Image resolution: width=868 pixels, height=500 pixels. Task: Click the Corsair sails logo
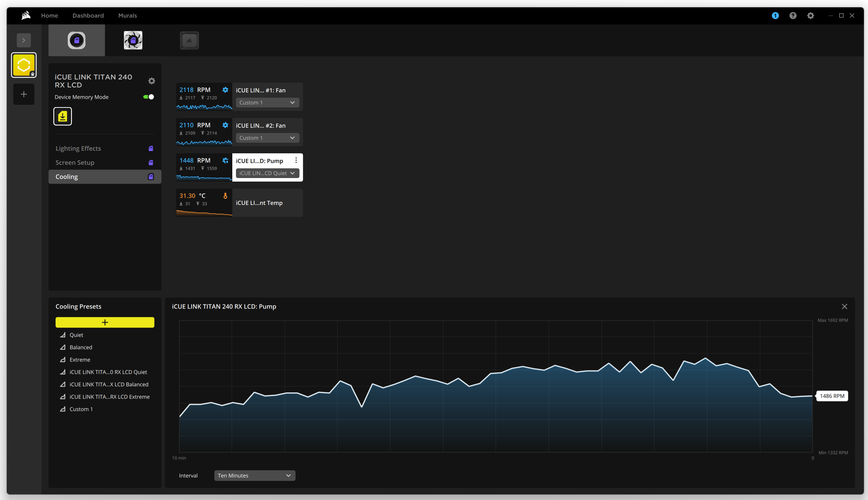click(26, 16)
